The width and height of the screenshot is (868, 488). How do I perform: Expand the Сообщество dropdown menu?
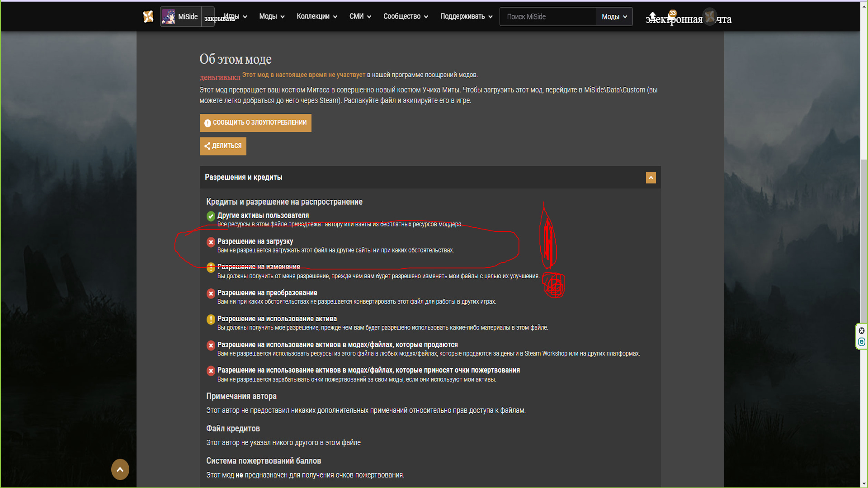pos(405,17)
